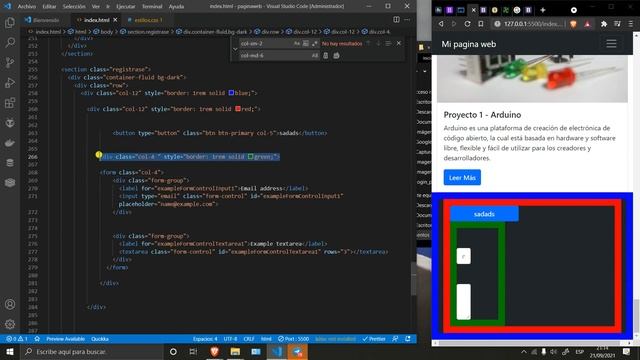Click Replace single occurrence icon in find widget
640x360 pixels.
click(325, 56)
